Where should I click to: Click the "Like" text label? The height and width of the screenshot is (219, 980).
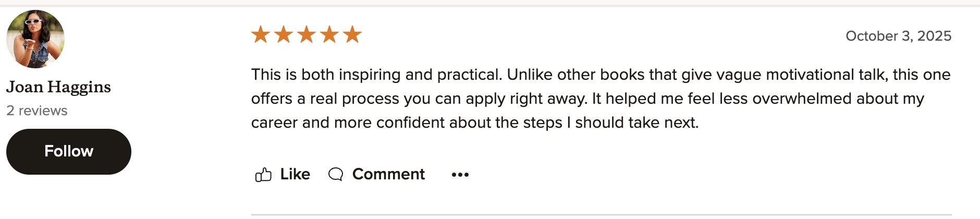pyautogui.click(x=295, y=174)
